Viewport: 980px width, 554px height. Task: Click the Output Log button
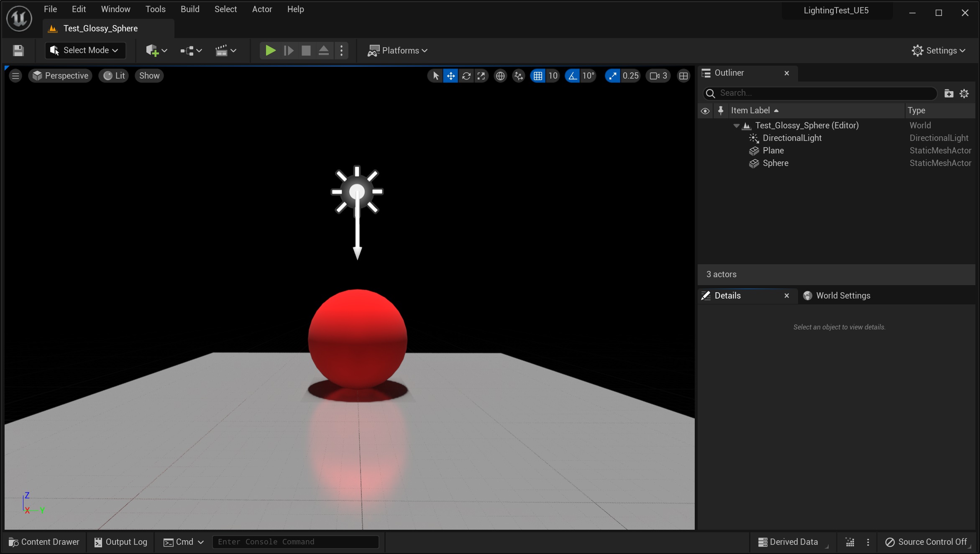pos(121,542)
